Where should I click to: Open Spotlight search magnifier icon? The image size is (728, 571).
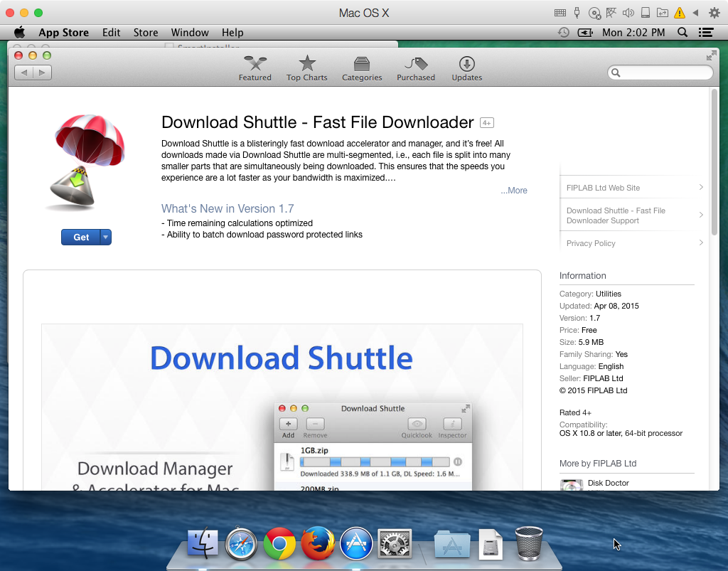click(682, 33)
